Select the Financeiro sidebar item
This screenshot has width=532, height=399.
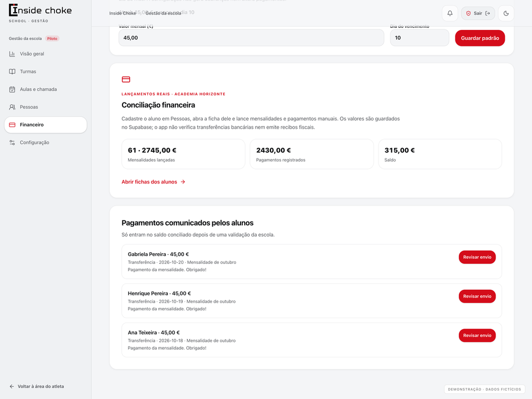pyautogui.click(x=45, y=125)
